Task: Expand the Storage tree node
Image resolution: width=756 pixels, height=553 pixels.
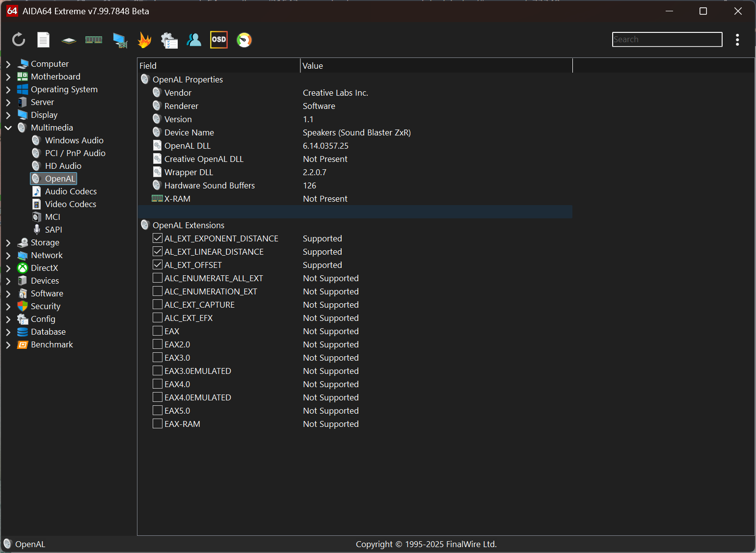Action: (x=8, y=242)
